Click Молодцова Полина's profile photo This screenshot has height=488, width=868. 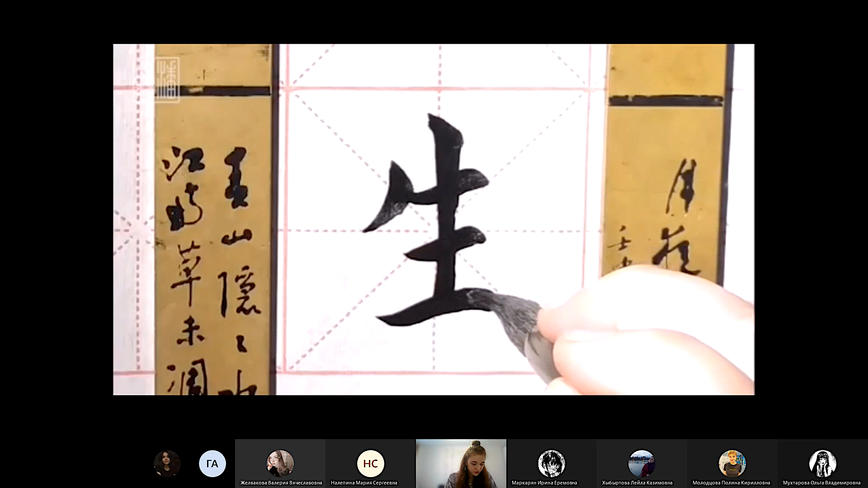click(x=732, y=463)
